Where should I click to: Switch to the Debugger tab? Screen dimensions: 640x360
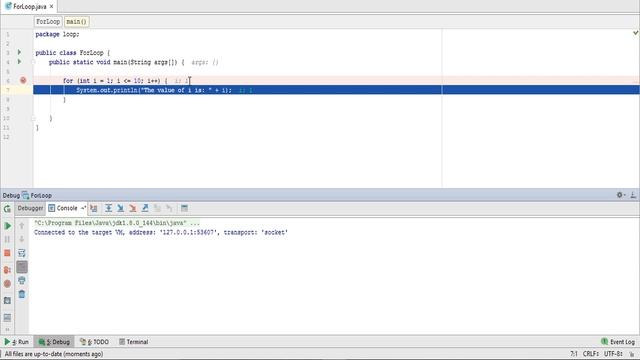30,208
